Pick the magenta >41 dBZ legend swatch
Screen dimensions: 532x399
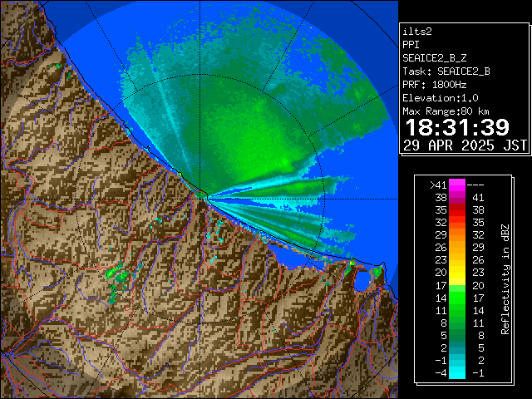point(457,185)
